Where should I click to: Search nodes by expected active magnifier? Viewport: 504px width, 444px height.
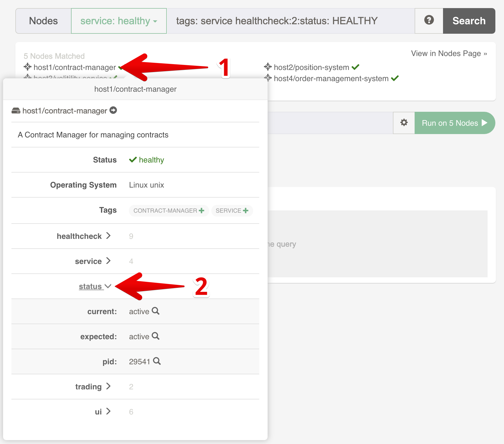click(156, 336)
